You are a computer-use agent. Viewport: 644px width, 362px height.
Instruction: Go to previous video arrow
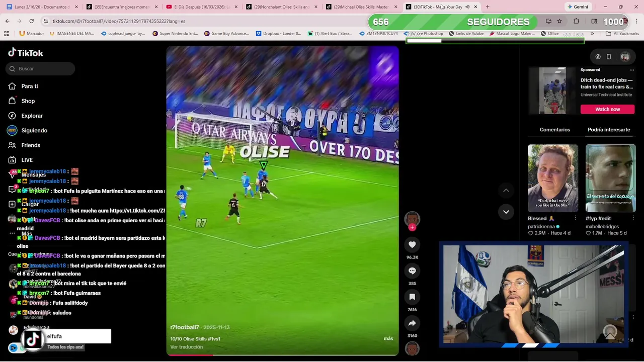point(506,191)
